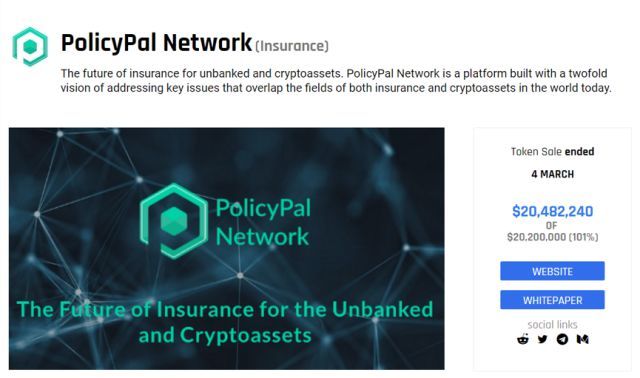Click the (101%) funding percentage
Image resolution: width=640 pixels, height=378 pixels.
[583, 237]
